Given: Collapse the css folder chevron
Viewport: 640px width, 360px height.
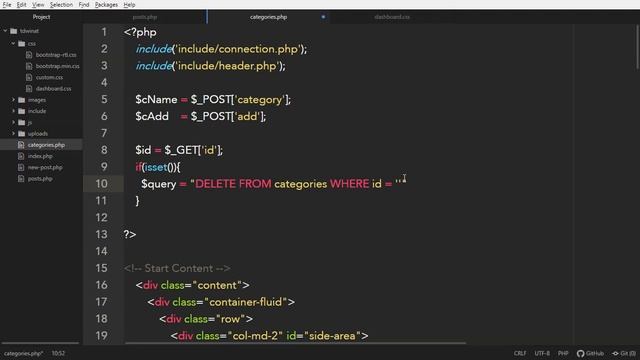Looking at the screenshot, I should pos(13,43).
